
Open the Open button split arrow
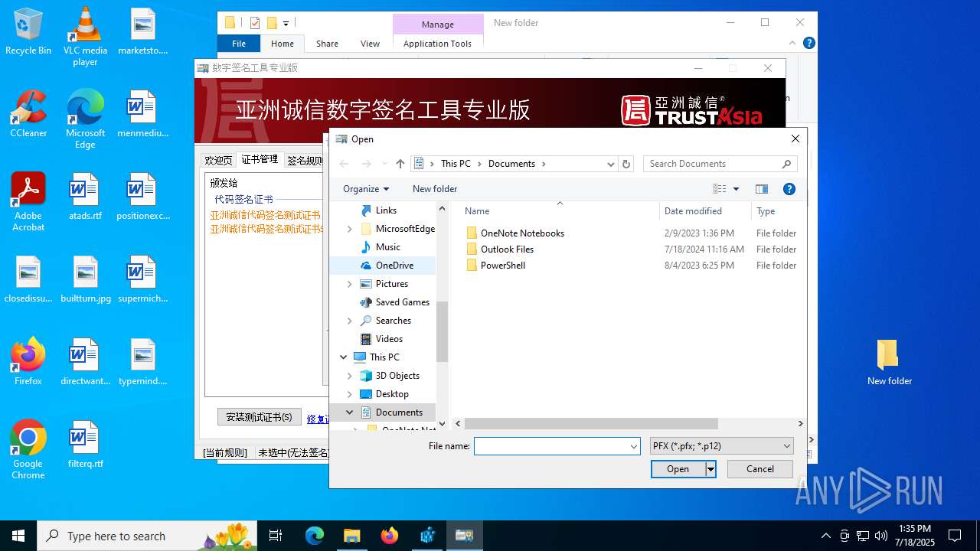click(x=711, y=469)
